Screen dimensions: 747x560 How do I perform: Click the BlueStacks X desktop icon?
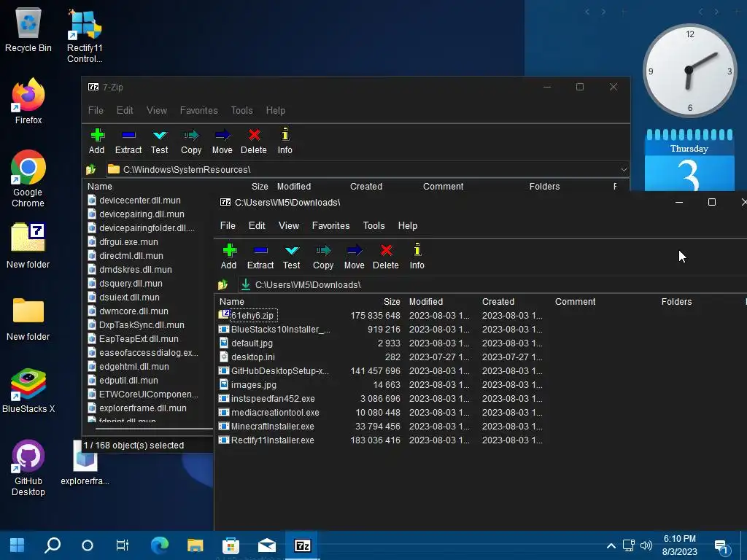click(28, 392)
